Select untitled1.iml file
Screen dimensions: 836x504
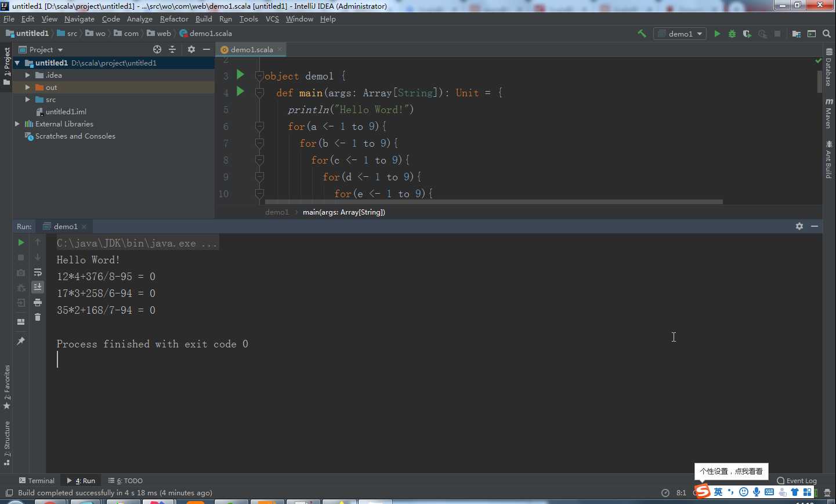click(61, 111)
